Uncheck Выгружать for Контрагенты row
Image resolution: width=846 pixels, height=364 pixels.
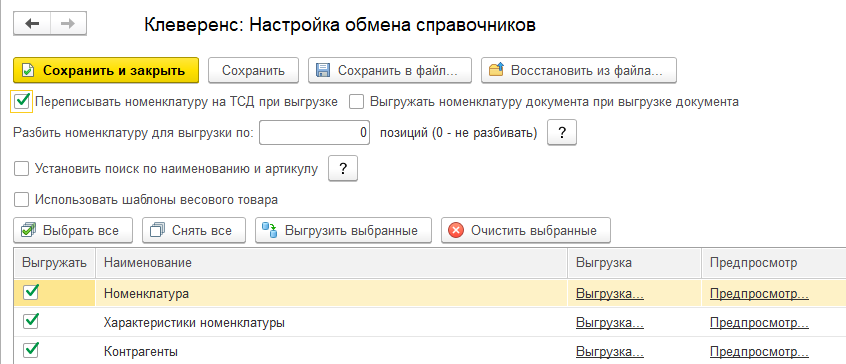point(32,351)
